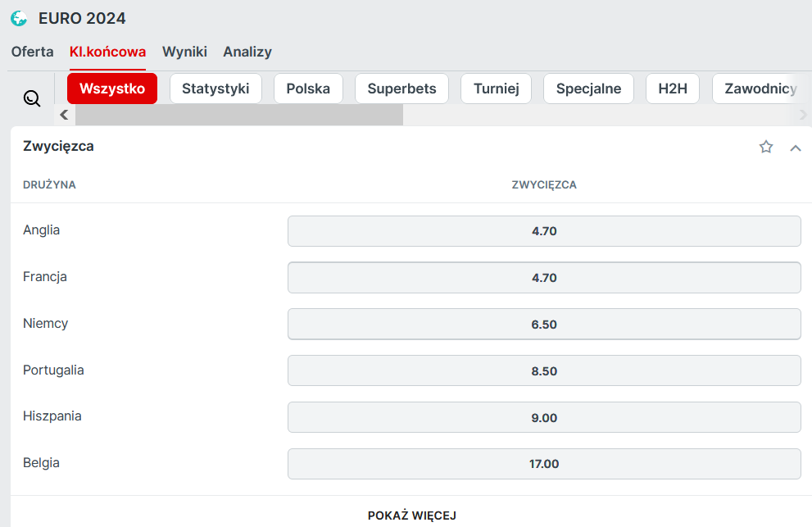812x527 pixels.
Task: Select Belgia winner odds 17.00
Action: (544, 464)
